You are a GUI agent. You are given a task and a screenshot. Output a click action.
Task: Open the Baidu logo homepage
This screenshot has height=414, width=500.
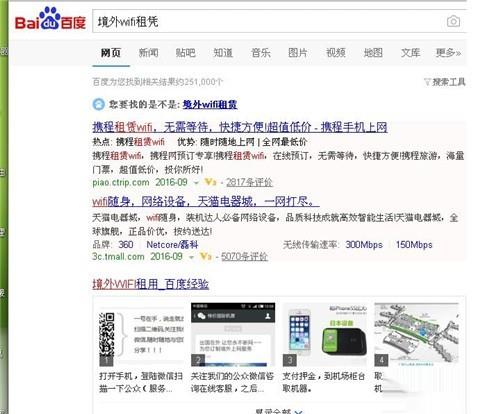[x=50, y=19]
